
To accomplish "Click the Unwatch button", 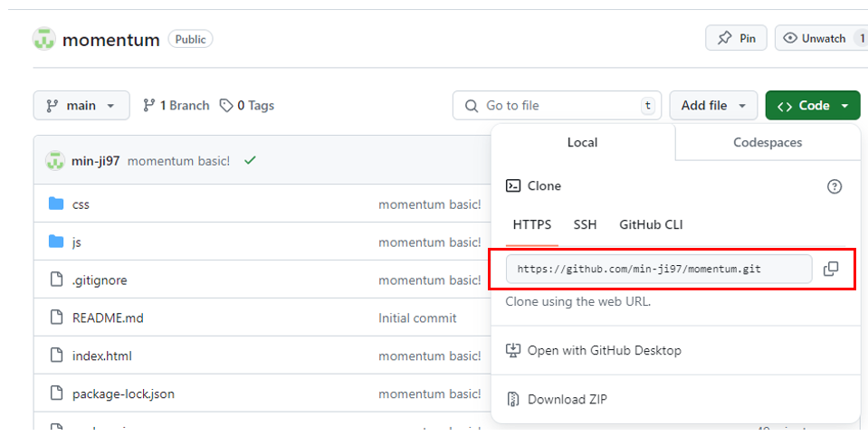I will (x=821, y=38).
